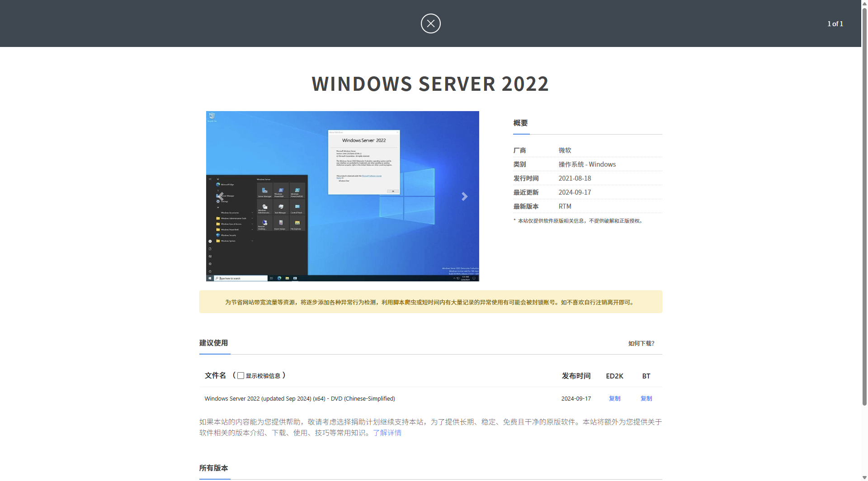Click the right arrow to view next screenshot
868x481 pixels.
coord(464,196)
